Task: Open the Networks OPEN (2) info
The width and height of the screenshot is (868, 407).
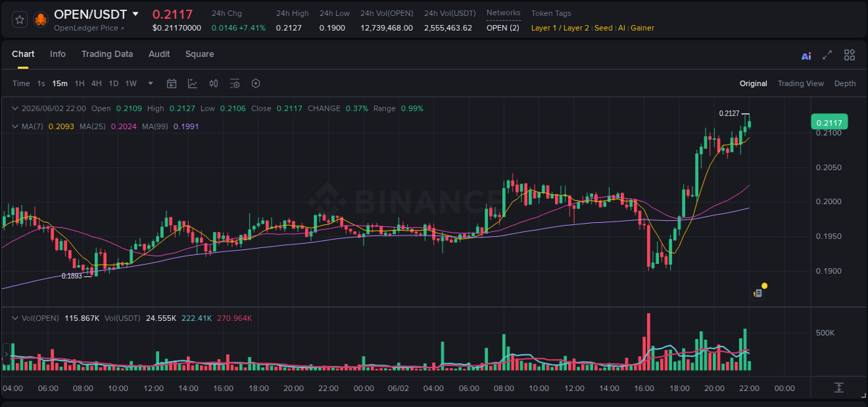Action: point(503,28)
